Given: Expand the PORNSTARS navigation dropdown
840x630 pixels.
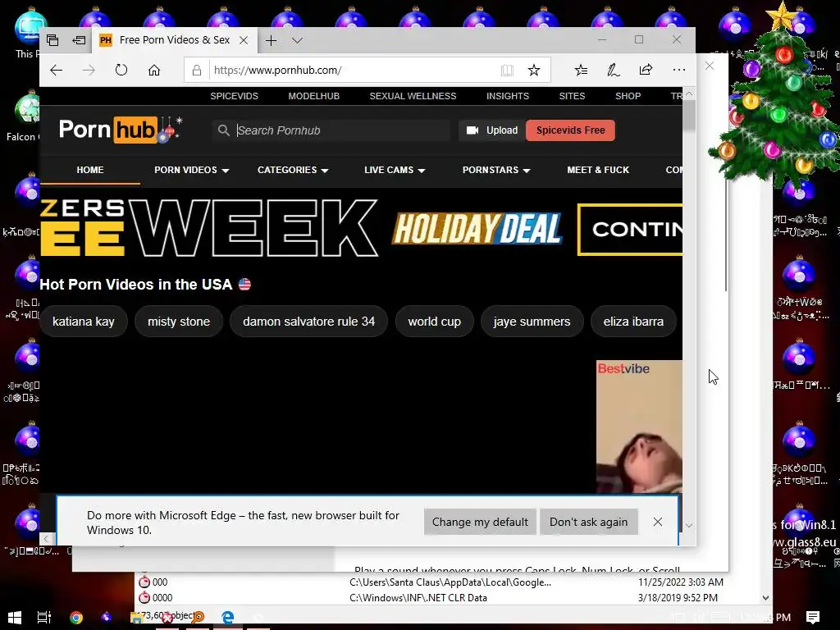Looking at the screenshot, I should 496,170.
